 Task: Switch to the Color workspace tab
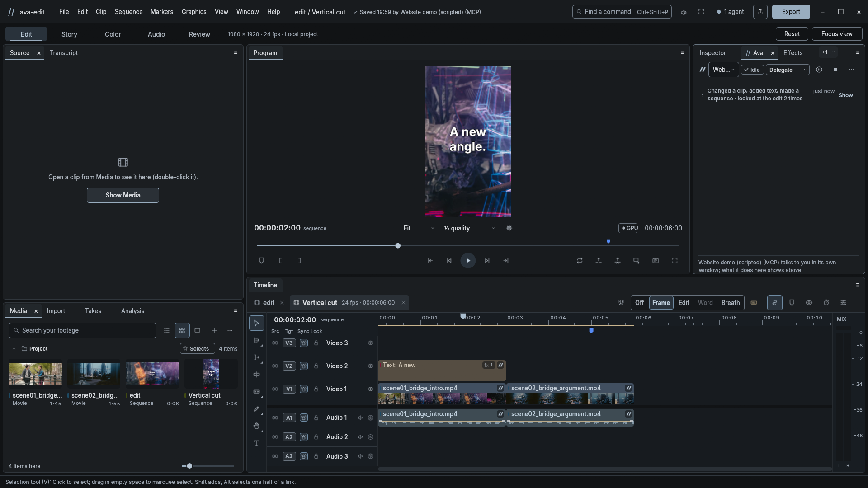pos(113,34)
